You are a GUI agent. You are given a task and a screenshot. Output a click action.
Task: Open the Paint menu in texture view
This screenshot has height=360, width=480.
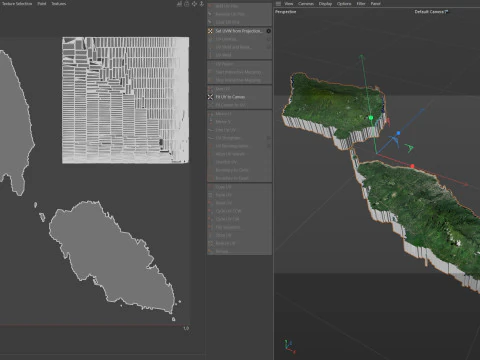tap(42, 4)
